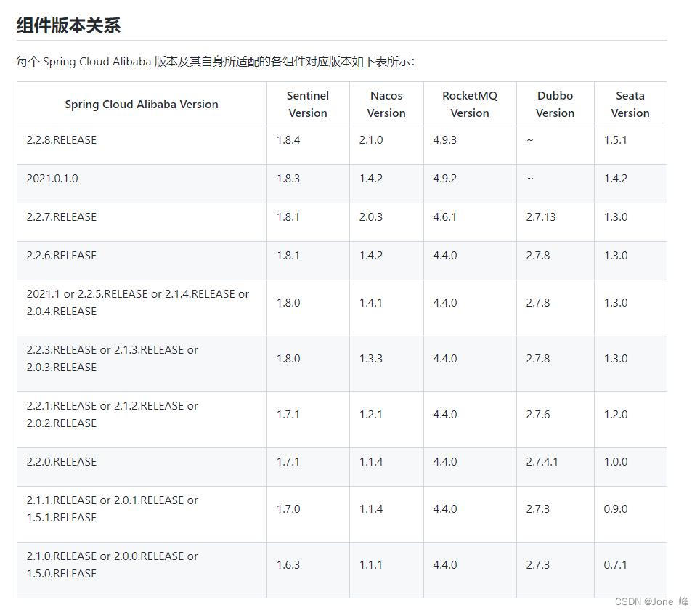Click Dubbo tilde in 2.2.8.RELEASE row
The height and width of the screenshot is (613, 700).
(x=530, y=139)
